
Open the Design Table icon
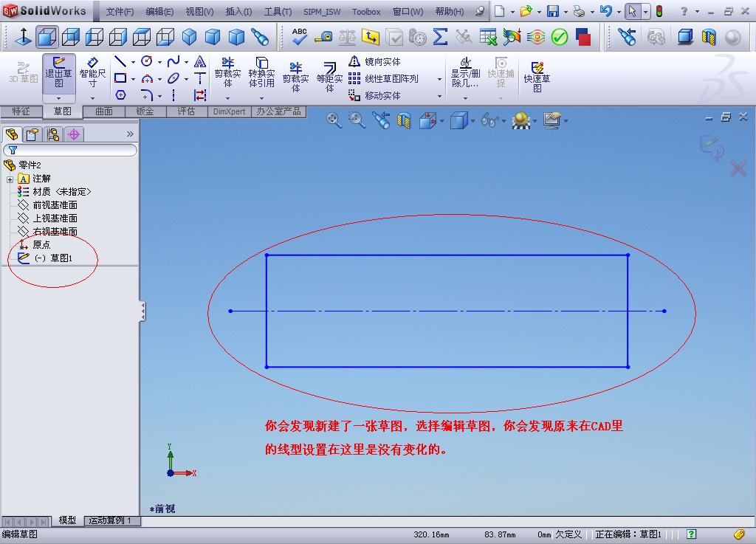coord(488,37)
